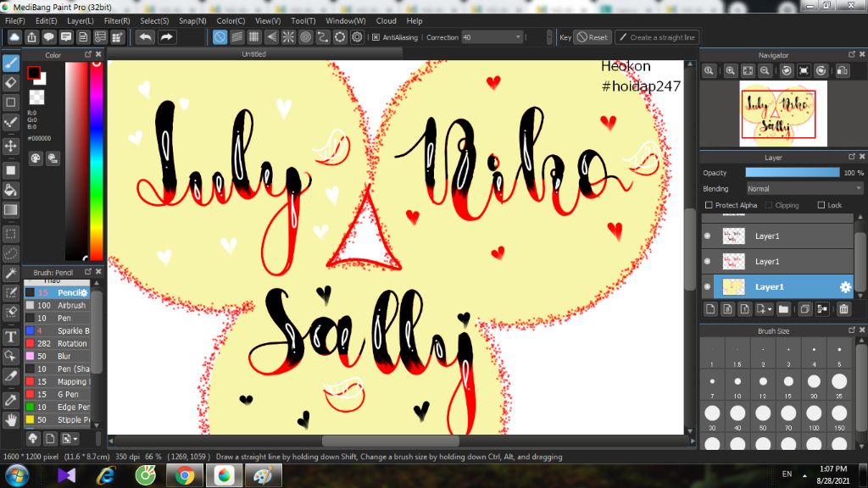Select the Lasso tool
This screenshot has width=868, height=488.
click(10, 253)
